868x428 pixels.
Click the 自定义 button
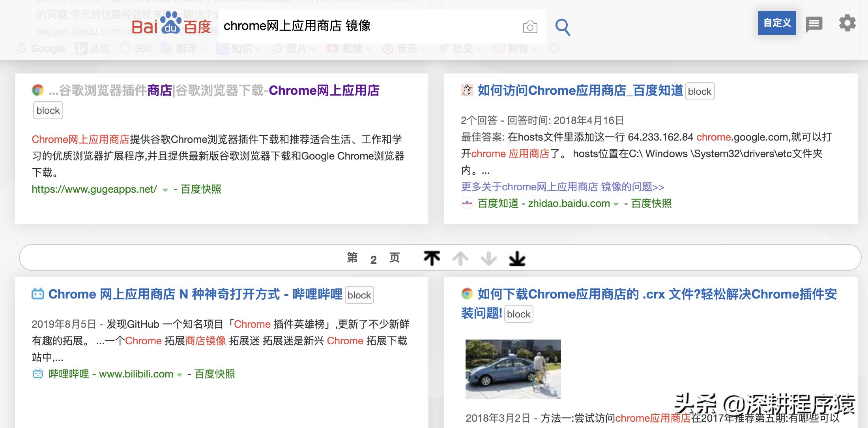coord(776,23)
